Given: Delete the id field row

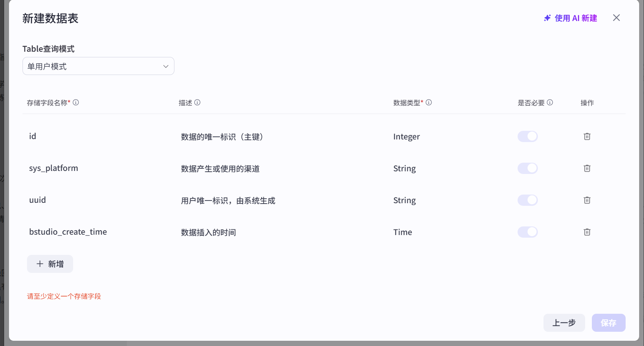Looking at the screenshot, I should (587, 136).
